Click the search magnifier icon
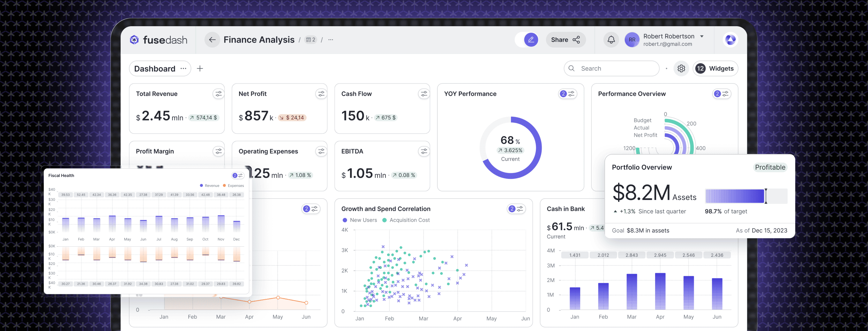The height and width of the screenshot is (331, 868). 572,68
